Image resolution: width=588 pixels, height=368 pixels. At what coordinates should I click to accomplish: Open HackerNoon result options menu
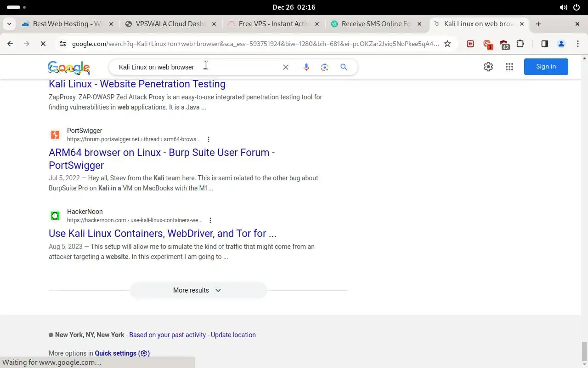[210, 220]
